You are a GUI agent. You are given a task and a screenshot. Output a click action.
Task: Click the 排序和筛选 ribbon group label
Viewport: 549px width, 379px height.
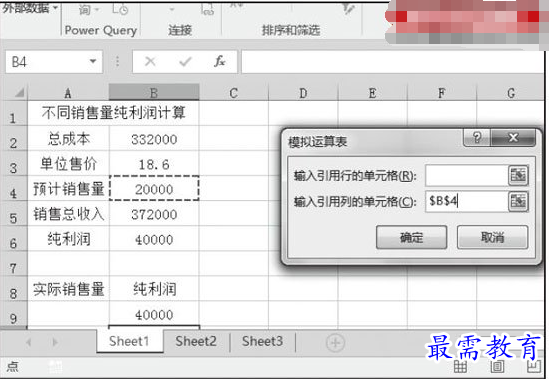coord(291,30)
